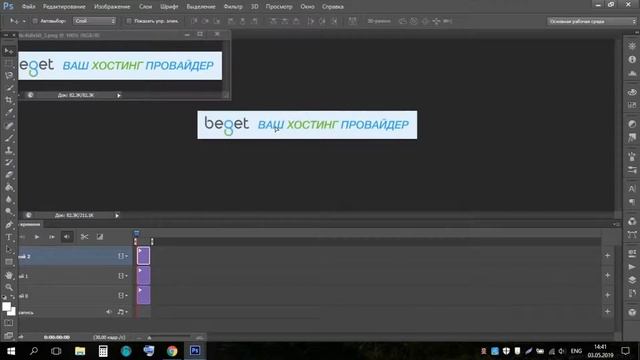640x360 pixels.
Task: Swap foreground and background colors
Action: (13, 297)
